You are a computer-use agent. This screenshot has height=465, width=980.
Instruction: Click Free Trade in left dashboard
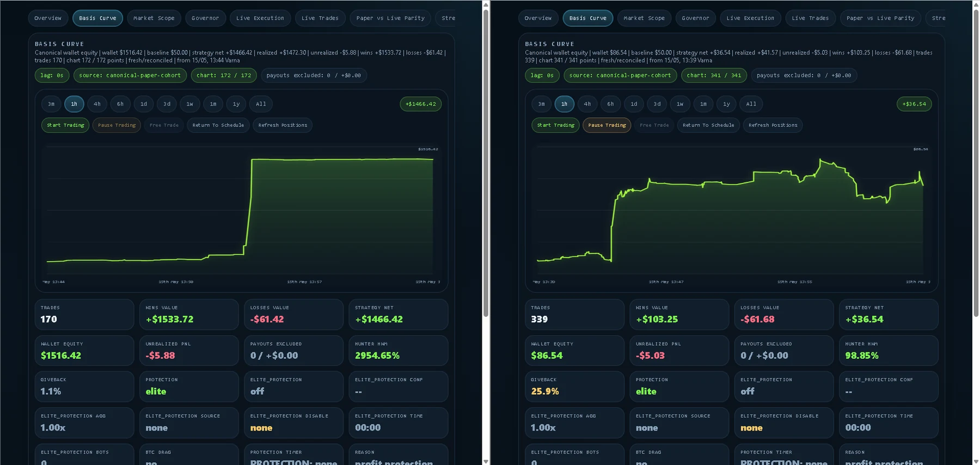pos(164,125)
